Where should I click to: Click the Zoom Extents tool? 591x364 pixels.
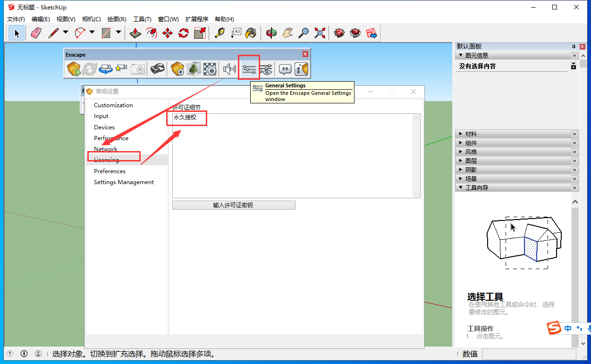320,33
